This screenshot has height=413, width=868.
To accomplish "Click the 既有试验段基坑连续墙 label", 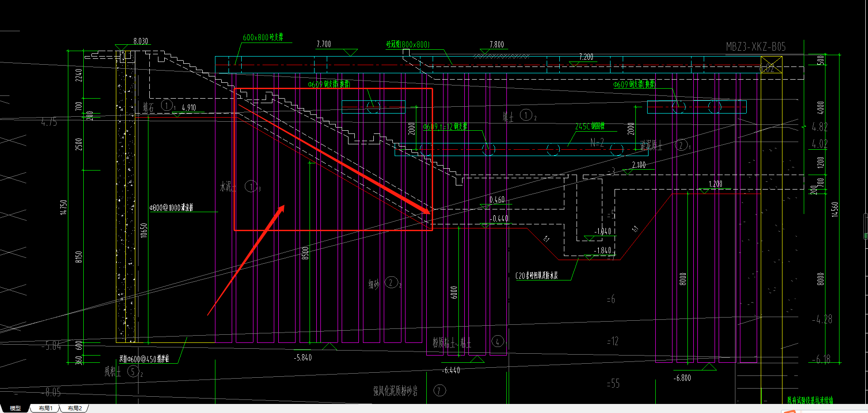I will [810, 400].
